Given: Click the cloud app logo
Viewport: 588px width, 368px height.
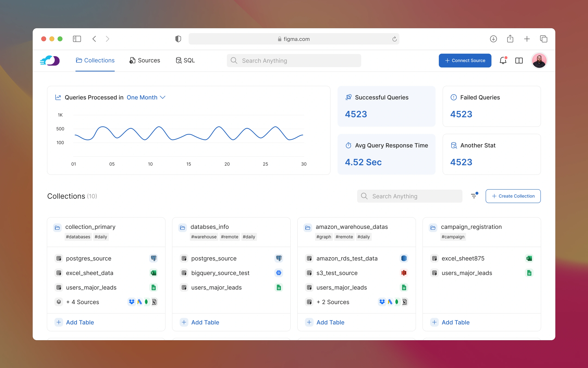Looking at the screenshot, I should click(50, 61).
